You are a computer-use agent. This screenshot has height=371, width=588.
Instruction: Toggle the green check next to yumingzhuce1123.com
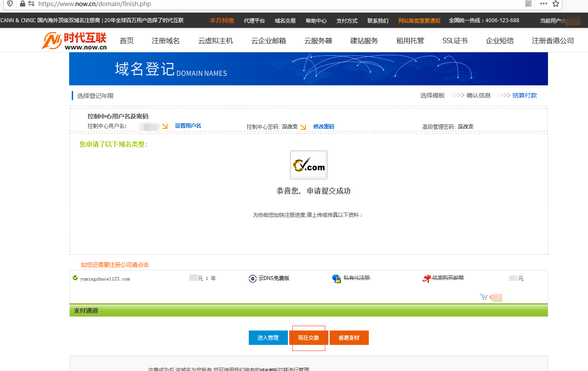coord(75,278)
